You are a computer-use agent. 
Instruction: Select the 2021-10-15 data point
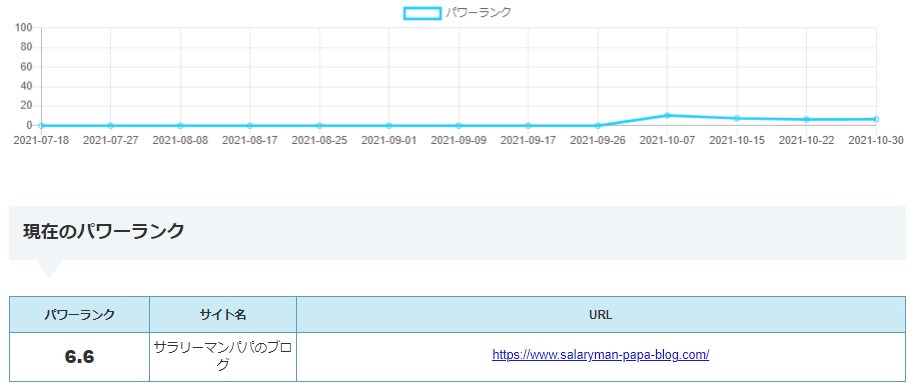[737, 118]
